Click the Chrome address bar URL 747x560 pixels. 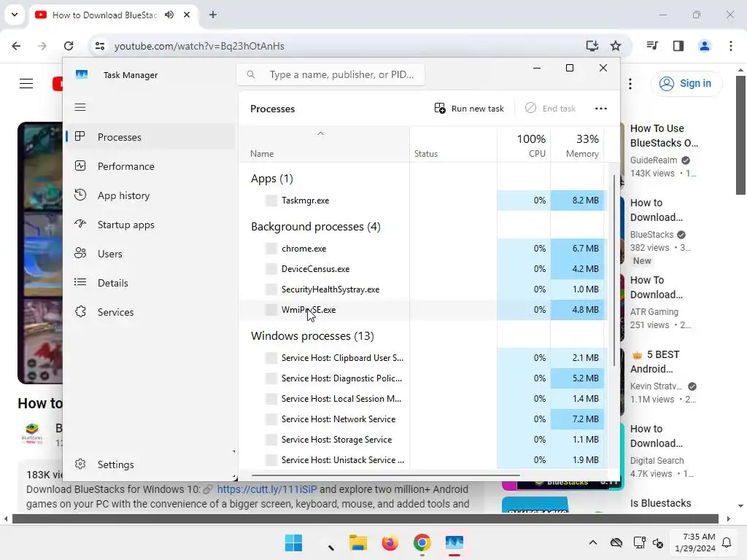pyautogui.click(x=199, y=46)
